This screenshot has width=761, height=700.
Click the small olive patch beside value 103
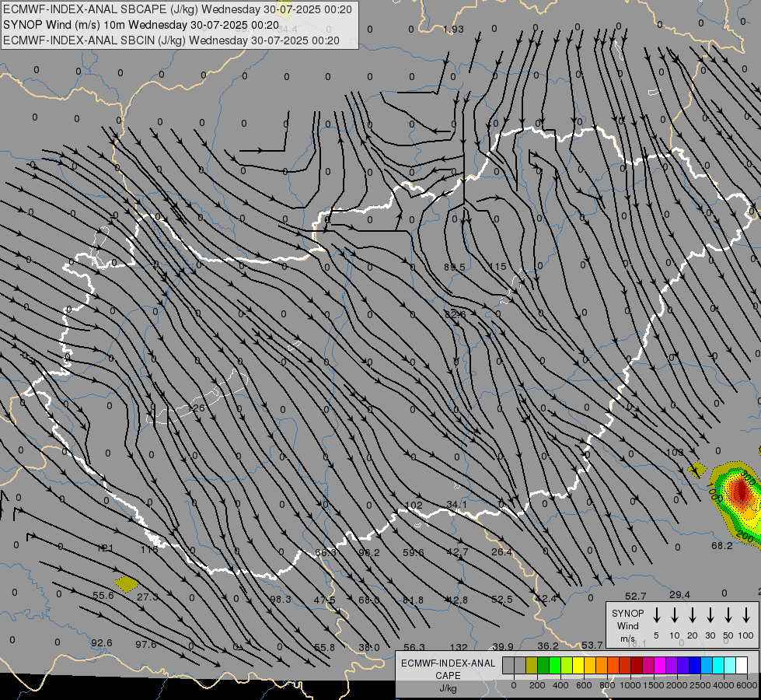697,470
